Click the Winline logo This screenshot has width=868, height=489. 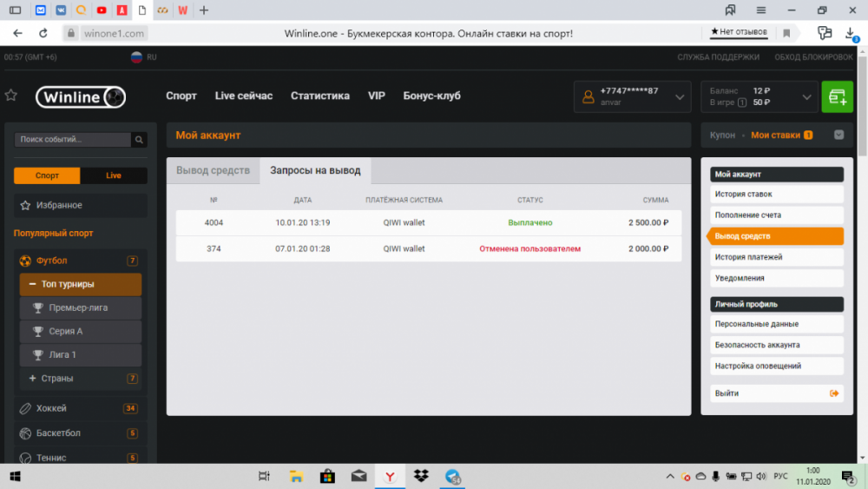point(81,96)
